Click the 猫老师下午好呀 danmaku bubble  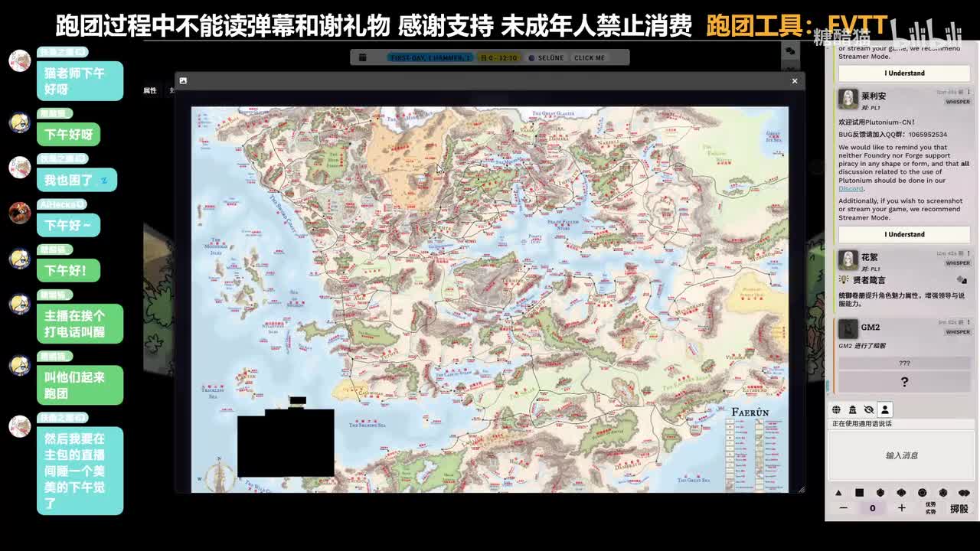[80, 81]
